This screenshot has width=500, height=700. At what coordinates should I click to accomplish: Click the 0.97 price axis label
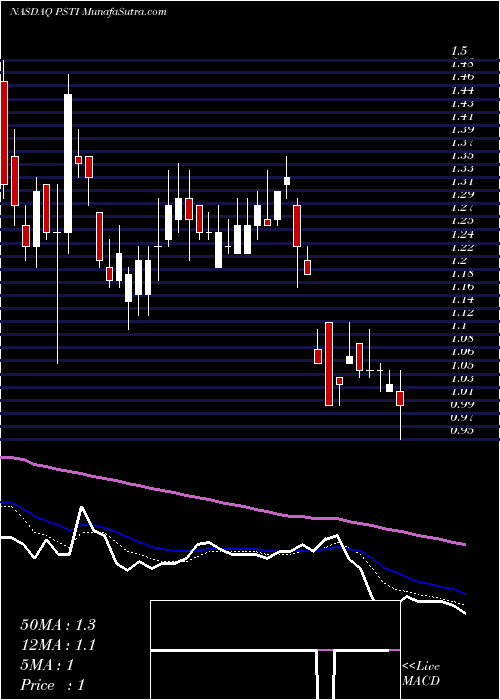(463, 417)
